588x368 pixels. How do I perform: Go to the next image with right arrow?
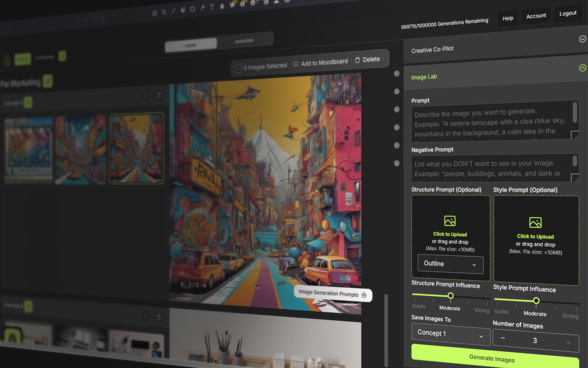point(204,285)
